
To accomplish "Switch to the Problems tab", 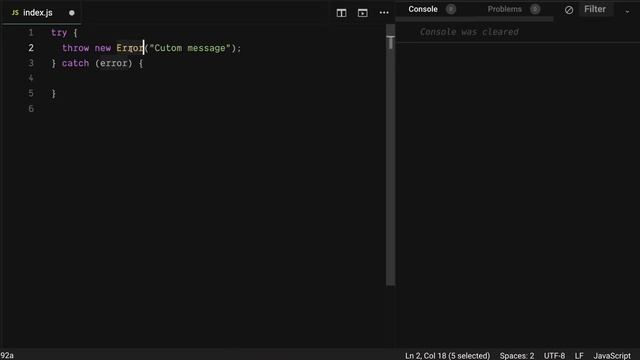I will pos(504,9).
